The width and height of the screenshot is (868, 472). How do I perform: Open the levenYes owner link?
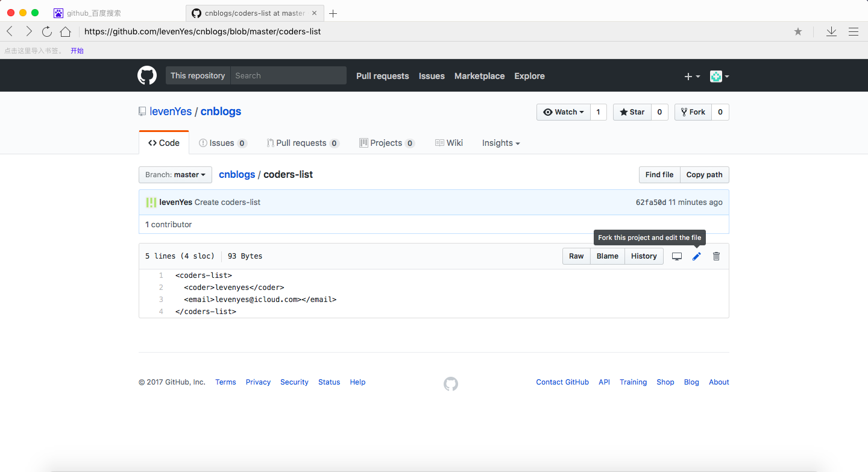click(x=171, y=112)
